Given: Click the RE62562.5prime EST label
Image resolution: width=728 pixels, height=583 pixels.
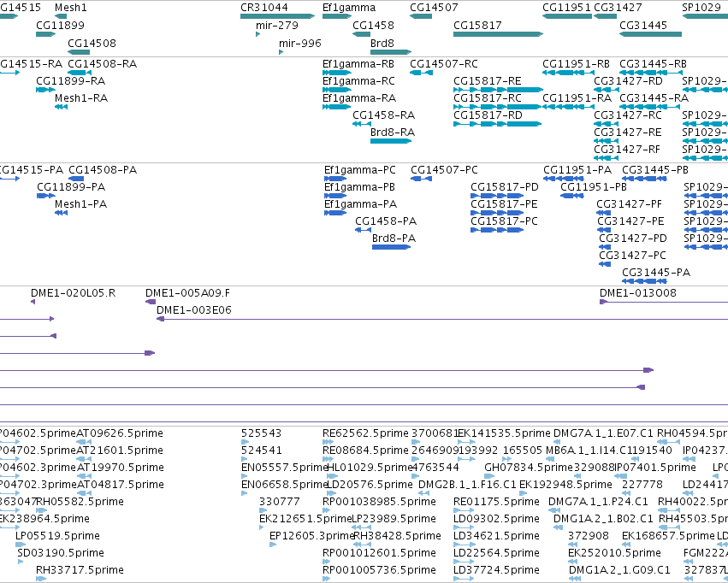Looking at the screenshot, I should coord(366,433).
